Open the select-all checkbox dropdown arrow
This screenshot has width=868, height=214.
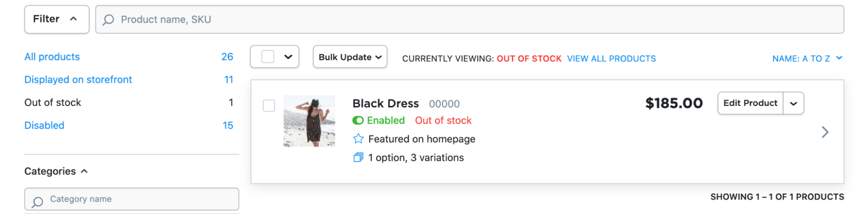[288, 57]
